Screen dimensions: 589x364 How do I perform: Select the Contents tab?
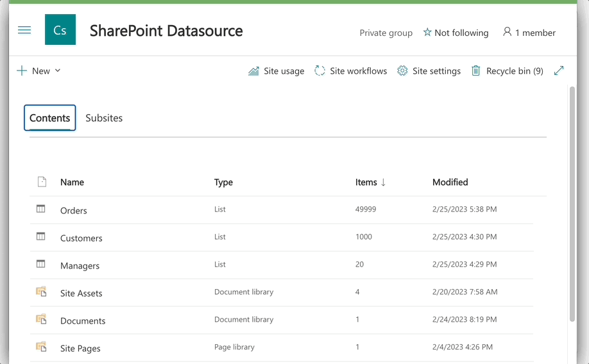[50, 118]
